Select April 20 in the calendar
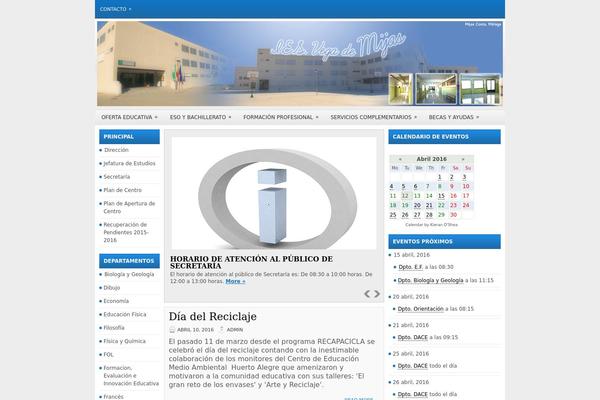Image resolution: width=600 pixels, height=400 pixels. 417,206
